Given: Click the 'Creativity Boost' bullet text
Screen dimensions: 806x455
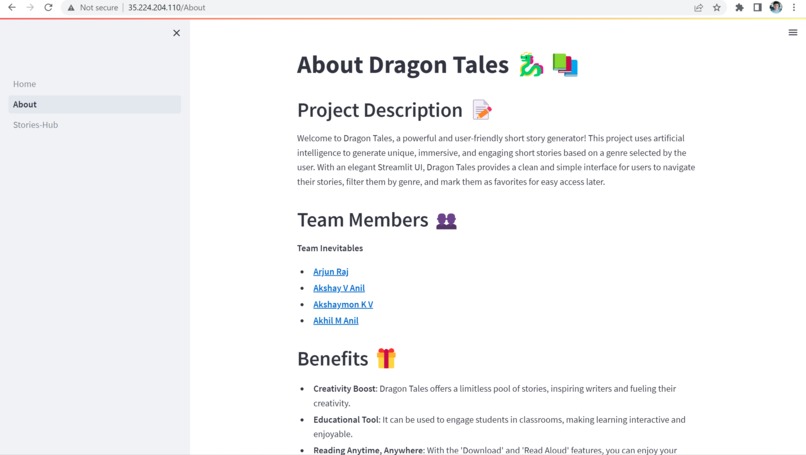Looking at the screenshot, I should tap(345, 389).
